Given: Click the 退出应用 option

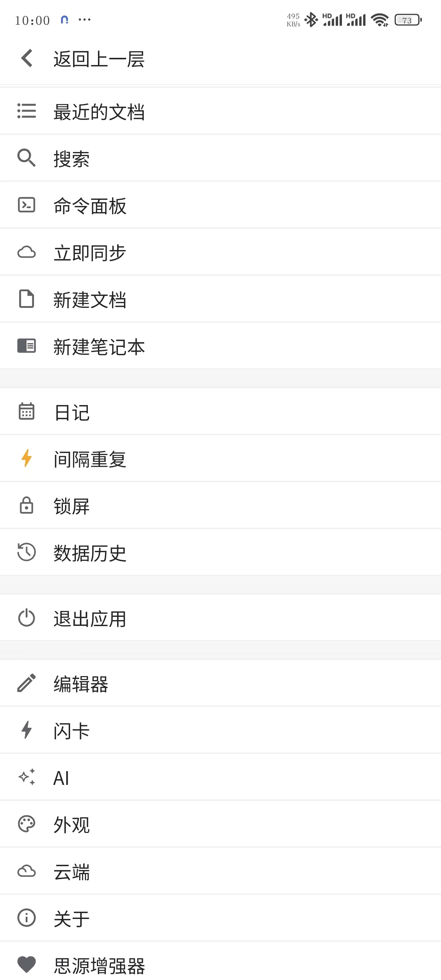Looking at the screenshot, I should point(89,618).
